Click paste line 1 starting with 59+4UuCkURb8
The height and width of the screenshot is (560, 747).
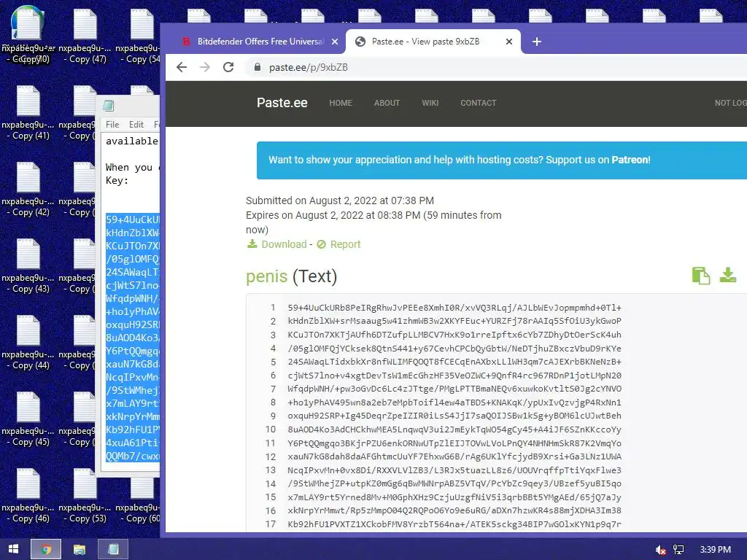point(454,308)
